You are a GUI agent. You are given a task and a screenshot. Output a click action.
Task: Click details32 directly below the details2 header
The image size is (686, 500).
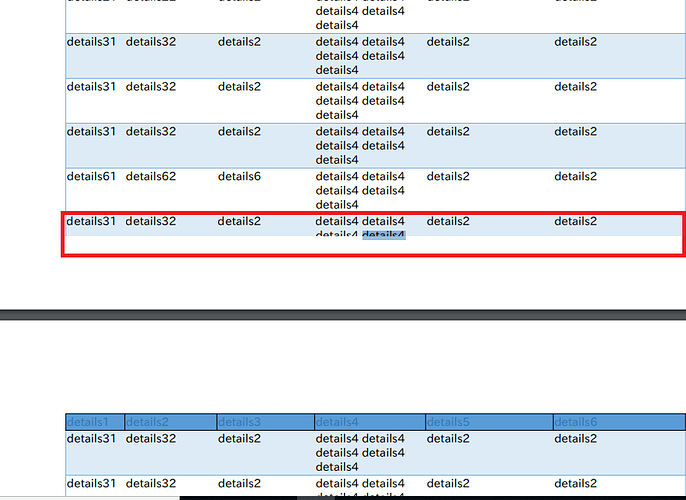(151, 439)
